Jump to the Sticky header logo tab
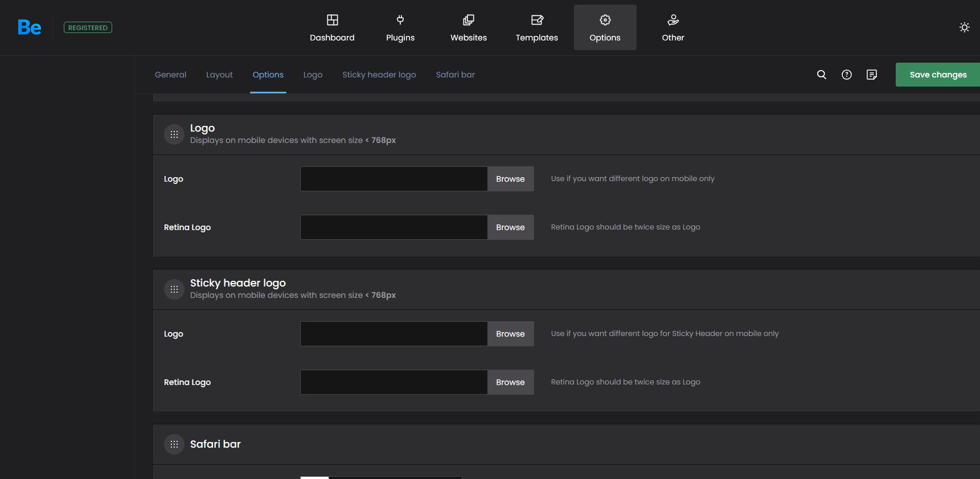Screen dimensions: 980x479 (379, 75)
